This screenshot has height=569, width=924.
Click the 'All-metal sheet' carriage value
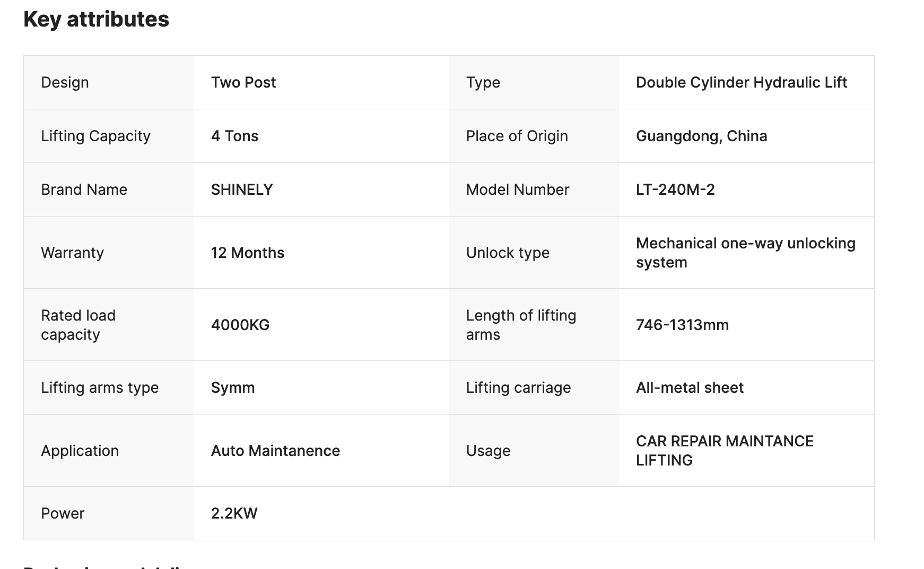pyautogui.click(x=690, y=387)
